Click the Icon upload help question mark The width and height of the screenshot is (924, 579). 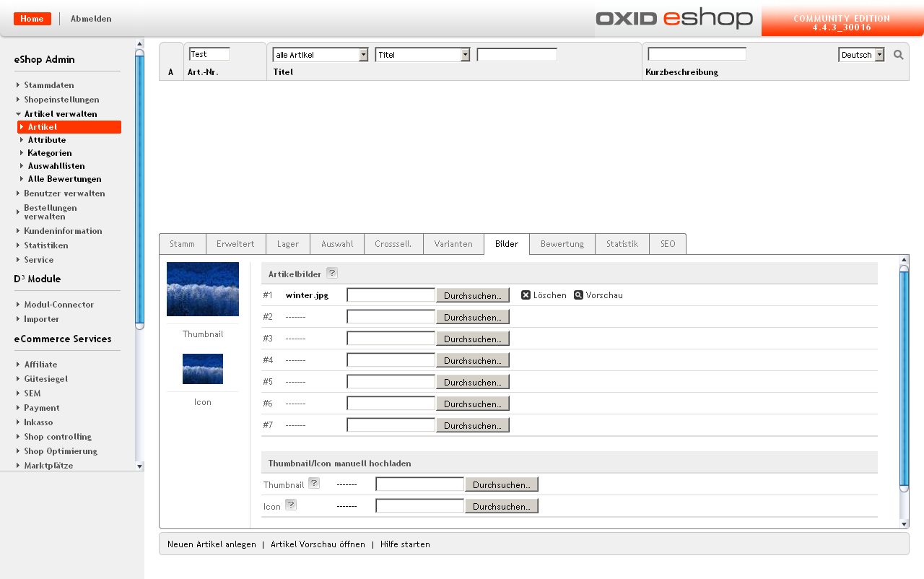(x=290, y=505)
